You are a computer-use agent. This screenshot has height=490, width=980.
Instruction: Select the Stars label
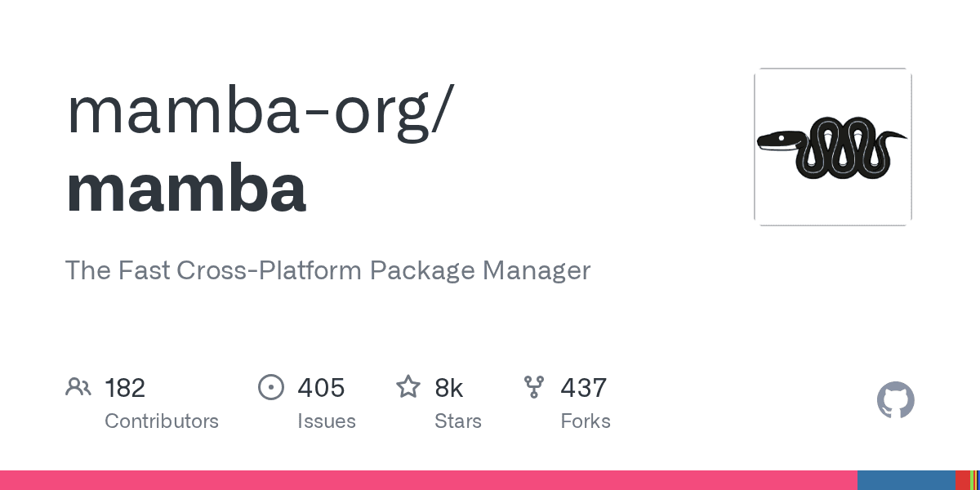[458, 421]
